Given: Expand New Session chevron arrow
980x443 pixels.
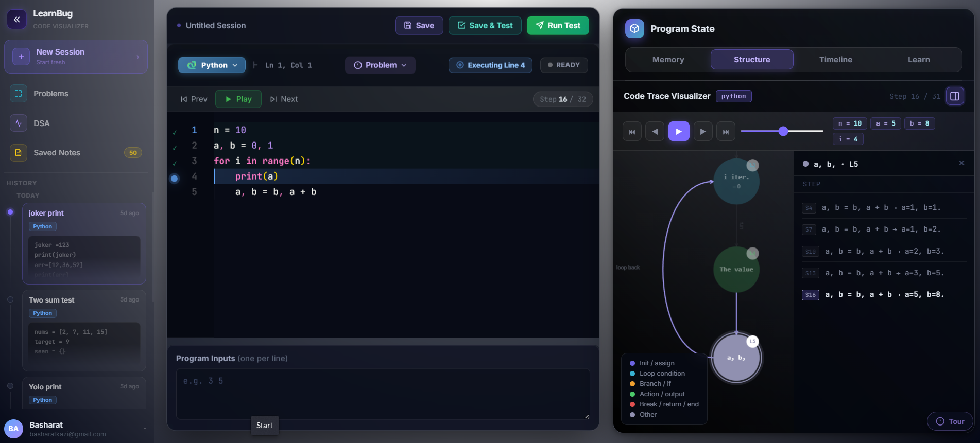Looking at the screenshot, I should click(137, 57).
